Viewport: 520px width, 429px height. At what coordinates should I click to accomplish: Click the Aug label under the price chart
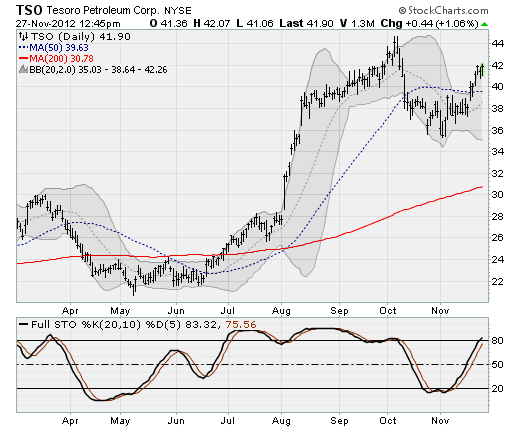pyautogui.click(x=281, y=311)
